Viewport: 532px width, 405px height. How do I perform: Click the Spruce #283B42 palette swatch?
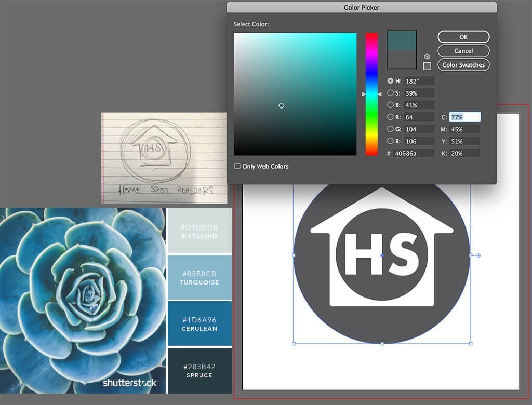point(199,371)
